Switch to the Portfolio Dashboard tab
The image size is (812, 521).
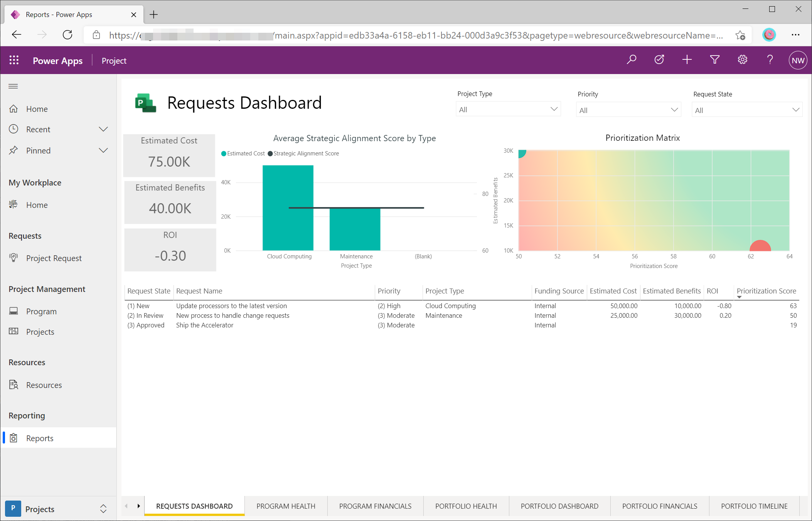(x=559, y=506)
